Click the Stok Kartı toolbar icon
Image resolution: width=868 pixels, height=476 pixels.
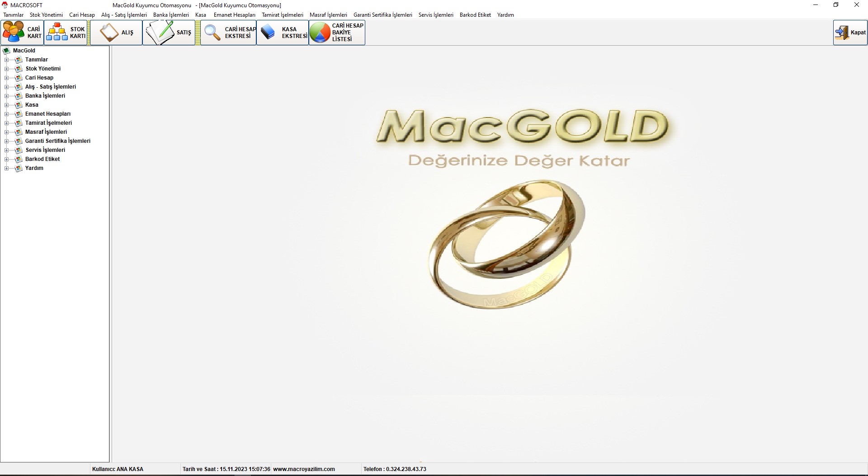[57, 33]
